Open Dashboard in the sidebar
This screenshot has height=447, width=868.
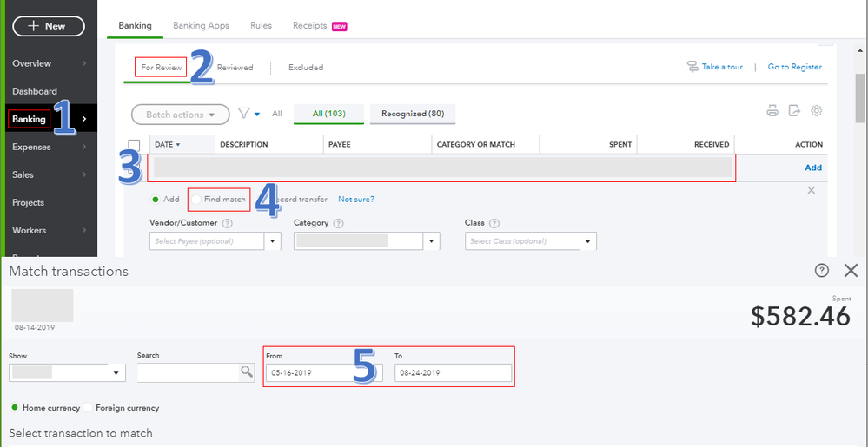pos(35,91)
